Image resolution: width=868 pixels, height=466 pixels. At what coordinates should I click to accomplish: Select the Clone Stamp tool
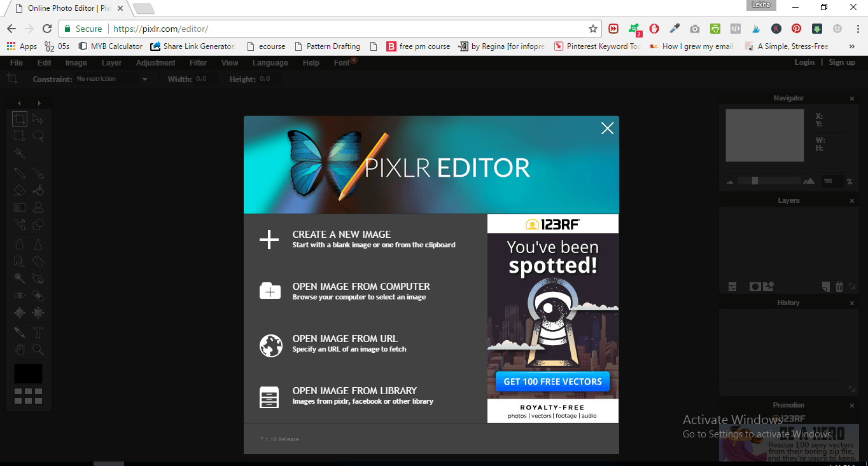[x=38, y=207]
